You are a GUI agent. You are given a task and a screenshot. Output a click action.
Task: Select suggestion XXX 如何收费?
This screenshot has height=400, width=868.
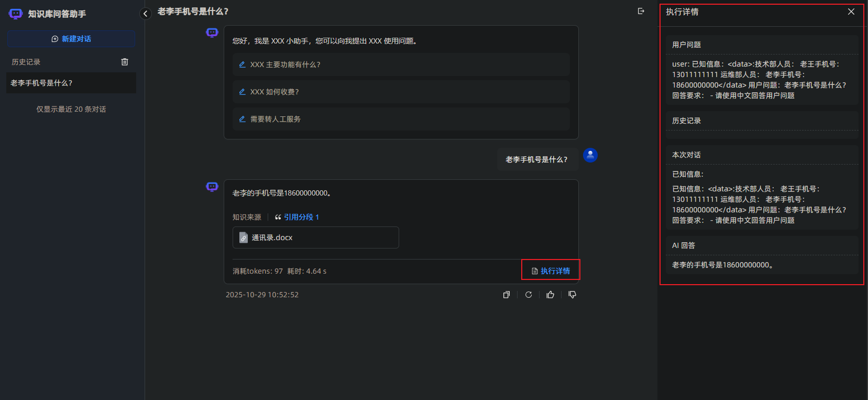point(401,92)
